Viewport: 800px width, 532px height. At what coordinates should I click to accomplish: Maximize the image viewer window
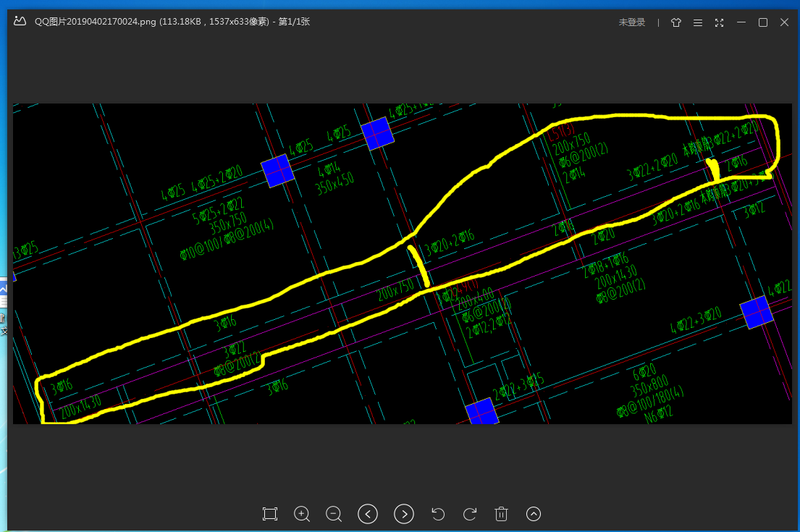pyautogui.click(x=763, y=22)
